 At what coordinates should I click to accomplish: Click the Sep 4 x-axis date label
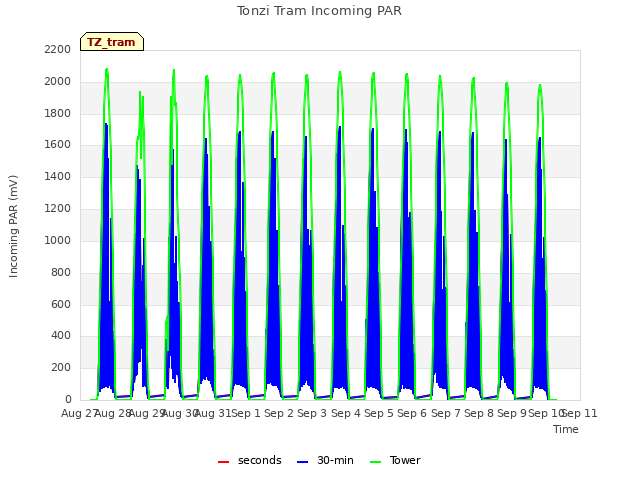[x=346, y=413]
